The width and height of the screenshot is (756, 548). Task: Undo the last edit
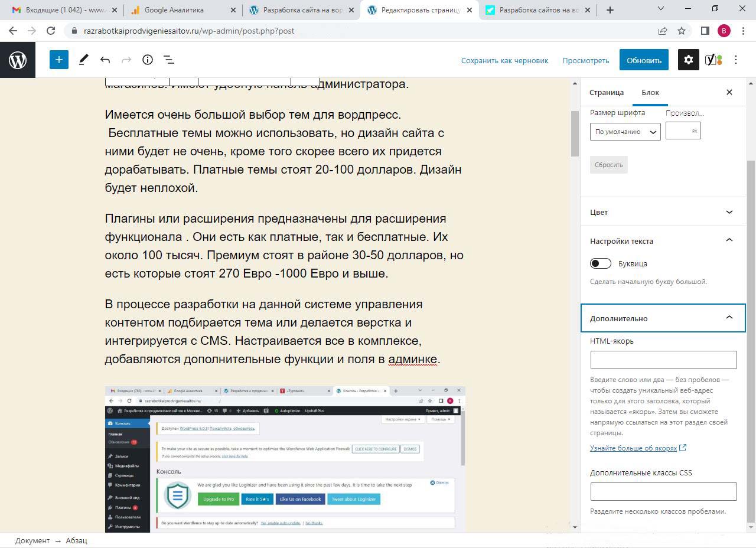click(105, 60)
